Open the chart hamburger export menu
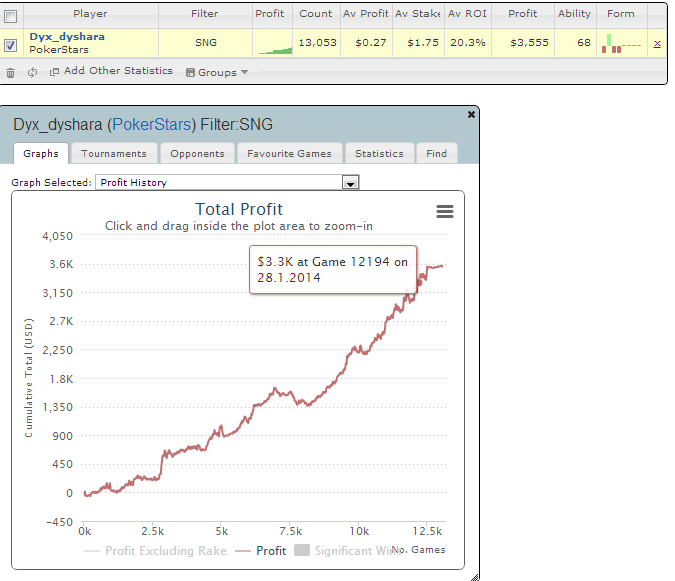This screenshot has width=675, height=581. 445,211
